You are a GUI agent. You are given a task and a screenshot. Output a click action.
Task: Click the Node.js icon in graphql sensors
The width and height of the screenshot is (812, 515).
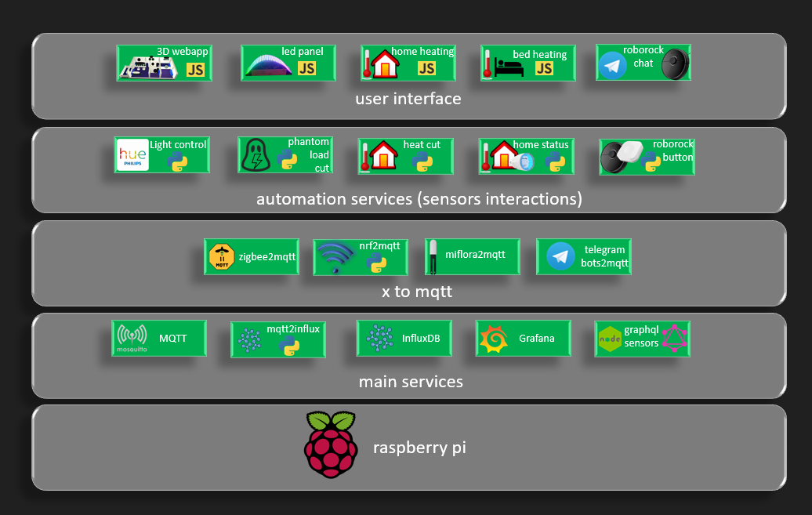click(611, 339)
